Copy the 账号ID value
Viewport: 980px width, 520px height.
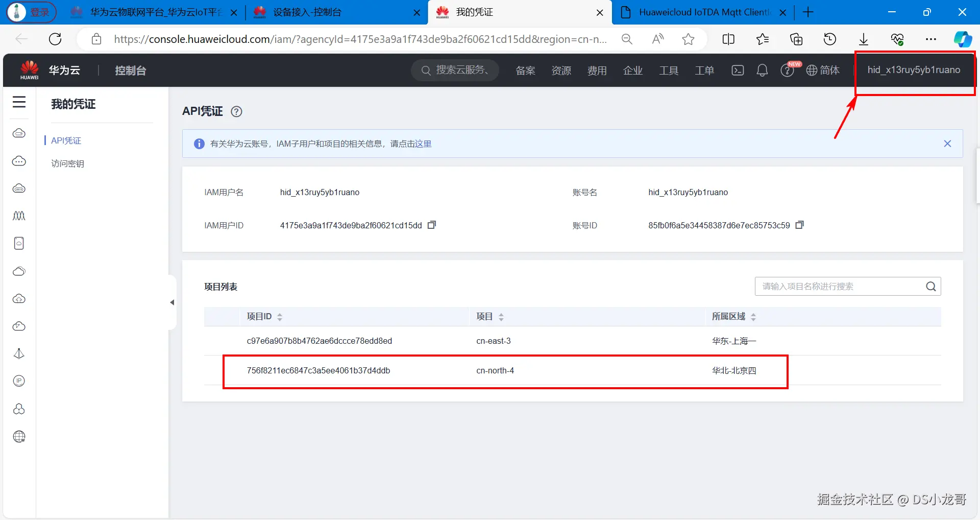click(x=800, y=225)
